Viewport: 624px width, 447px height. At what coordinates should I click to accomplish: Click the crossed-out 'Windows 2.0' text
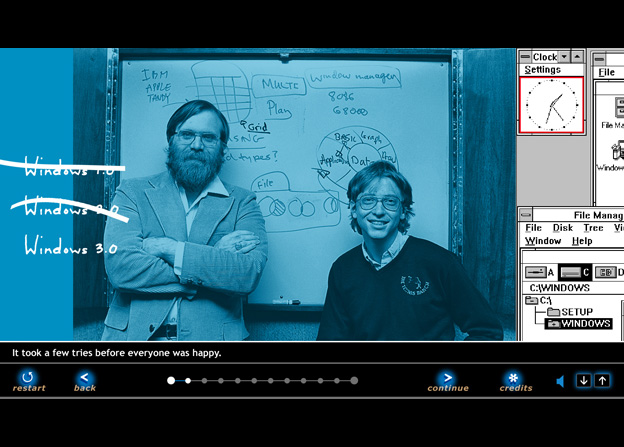[x=71, y=207]
